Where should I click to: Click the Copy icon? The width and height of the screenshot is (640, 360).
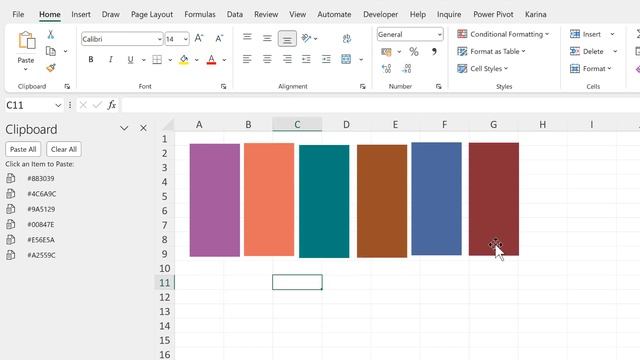[51, 51]
